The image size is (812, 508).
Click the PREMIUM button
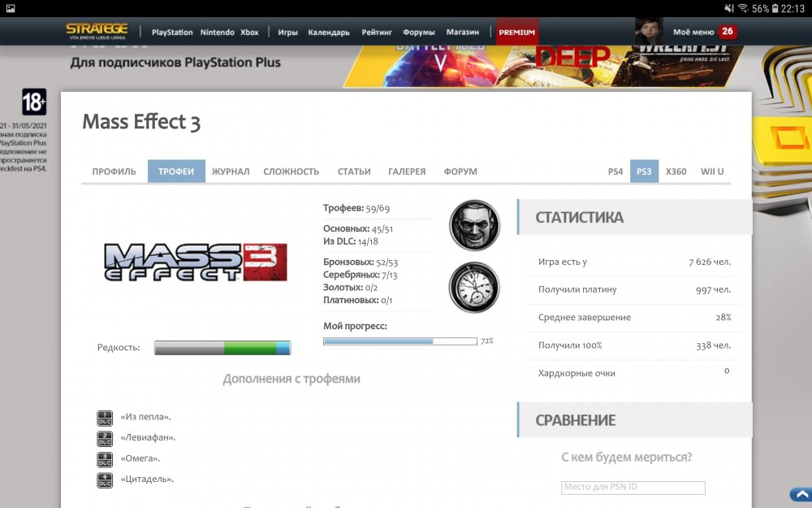pyautogui.click(x=516, y=33)
